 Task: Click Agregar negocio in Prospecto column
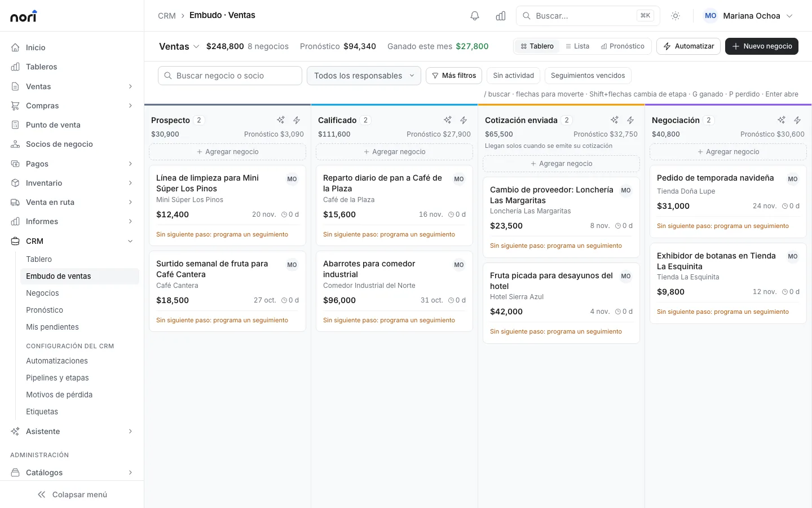pyautogui.click(x=228, y=152)
